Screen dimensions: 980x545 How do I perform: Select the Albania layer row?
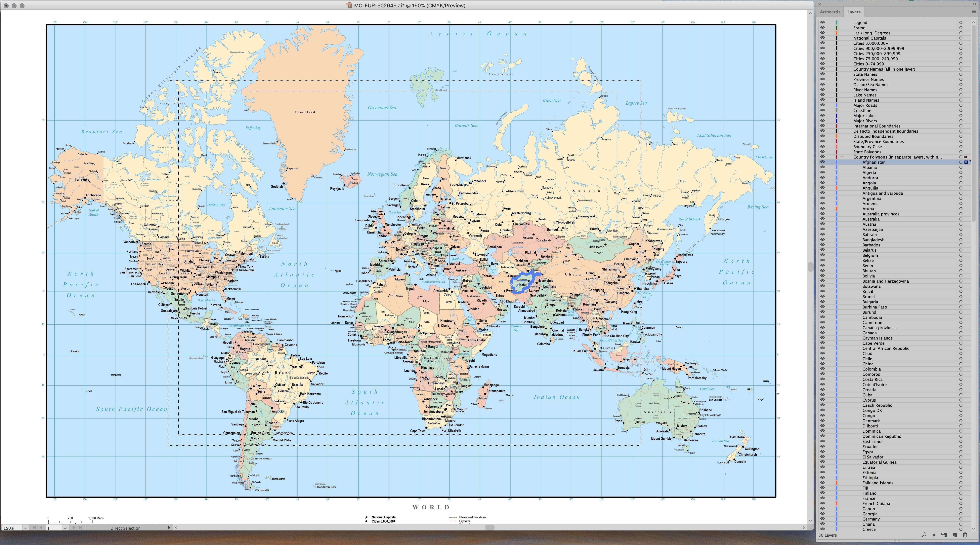pyautogui.click(x=894, y=168)
